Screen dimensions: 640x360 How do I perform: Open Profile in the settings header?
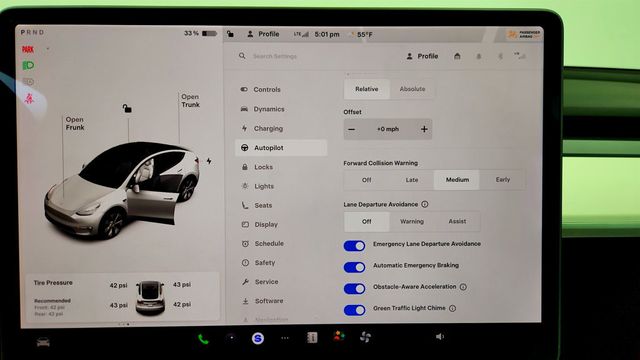[422, 56]
